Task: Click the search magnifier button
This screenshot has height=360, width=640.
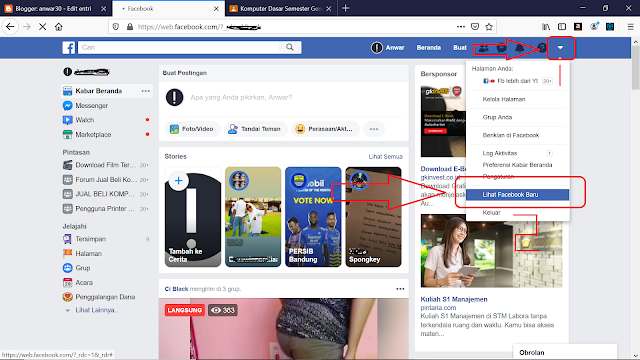Action: 290,47
